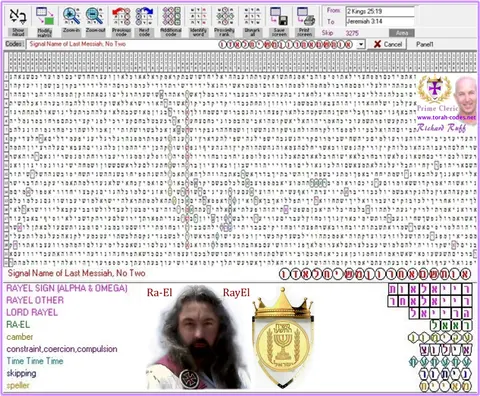Select the camber term

(x=20, y=337)
